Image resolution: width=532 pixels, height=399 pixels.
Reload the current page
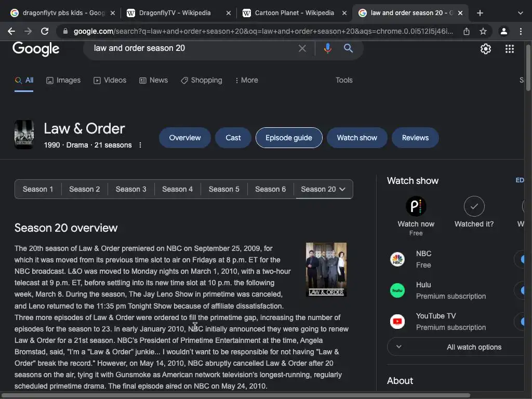coord(45,31)
